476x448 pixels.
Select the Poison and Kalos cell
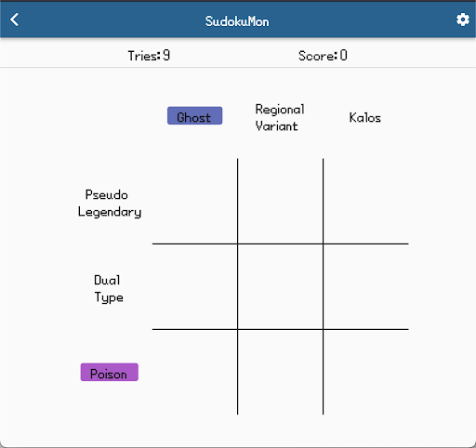[366, 372]
